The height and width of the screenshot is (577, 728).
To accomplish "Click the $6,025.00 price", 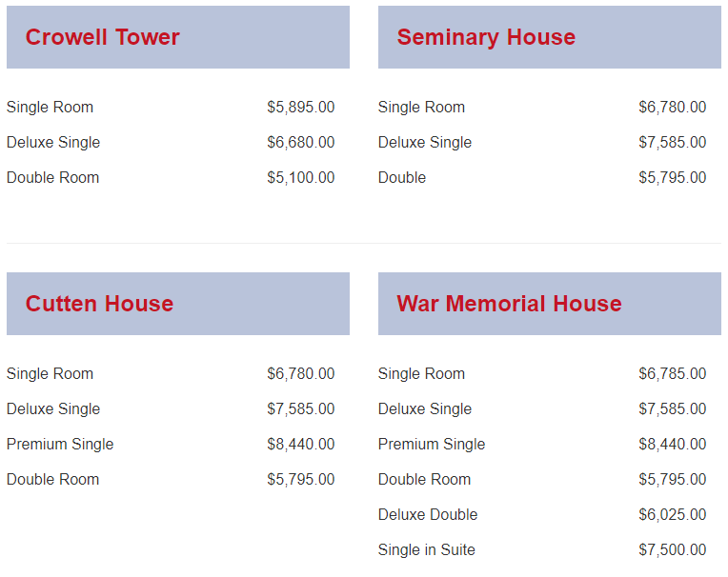I will pos(672,515).
